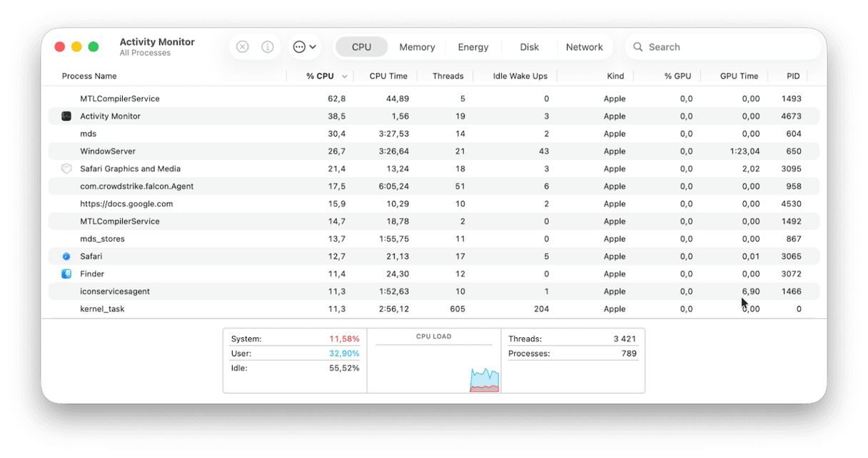The height and width of the screenshot is (458, 868).
Task: Click the 6:05,24 CPU Time value
Action: click(x=393, y=186)
